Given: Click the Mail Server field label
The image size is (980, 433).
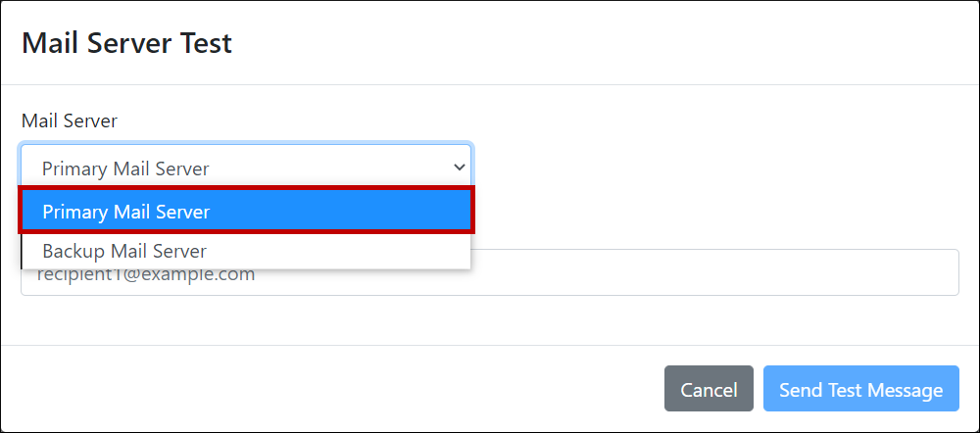Looking at the screenshot, I should tap(69, 121).
